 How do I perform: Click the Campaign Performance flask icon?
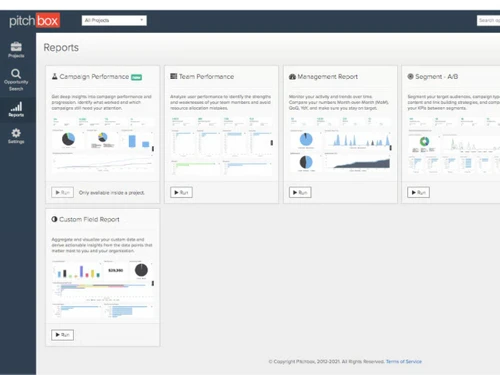[55, 76]
